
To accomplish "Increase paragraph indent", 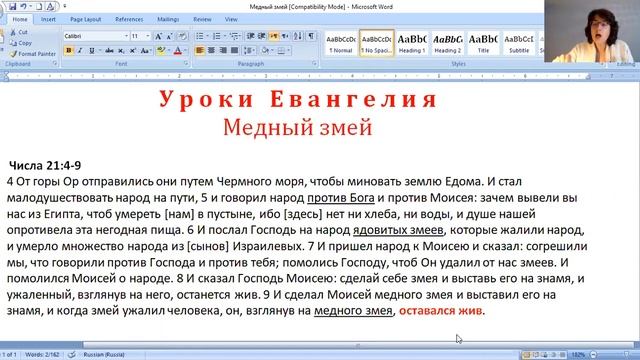I will click(262, 36).
